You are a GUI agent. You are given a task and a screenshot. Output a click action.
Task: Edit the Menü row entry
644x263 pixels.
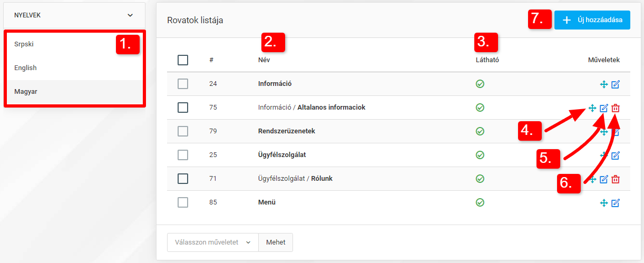(616, 203)
